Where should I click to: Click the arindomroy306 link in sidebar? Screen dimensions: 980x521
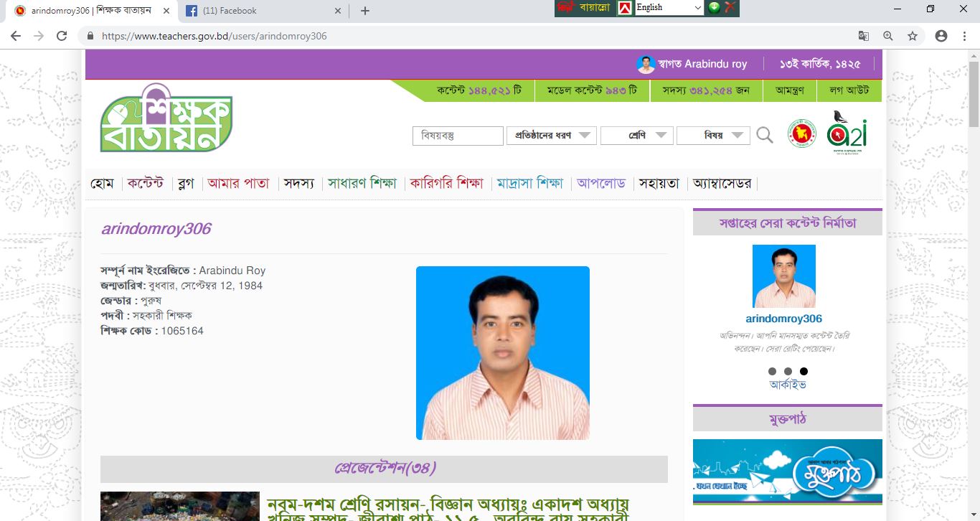784,319
